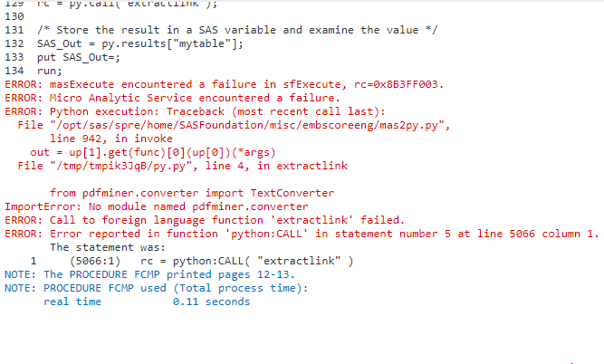Click the foreign language function failed error

pyautogui.click(x=204, y=220)
